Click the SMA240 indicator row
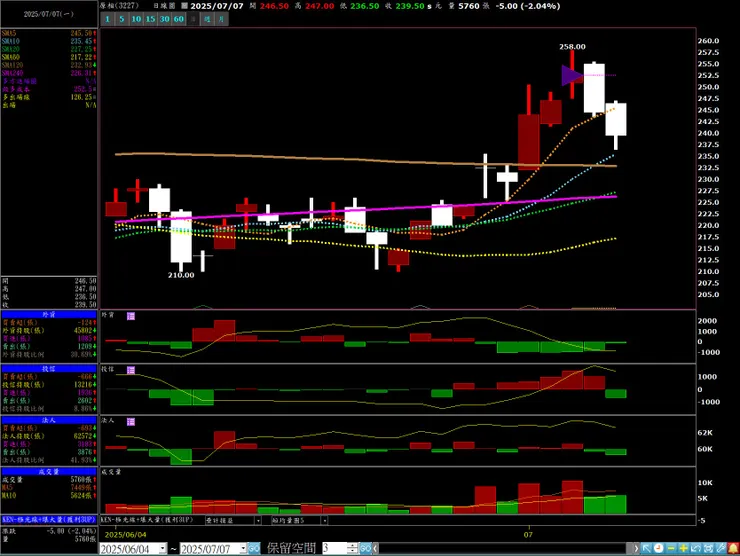 coord(49,73)
